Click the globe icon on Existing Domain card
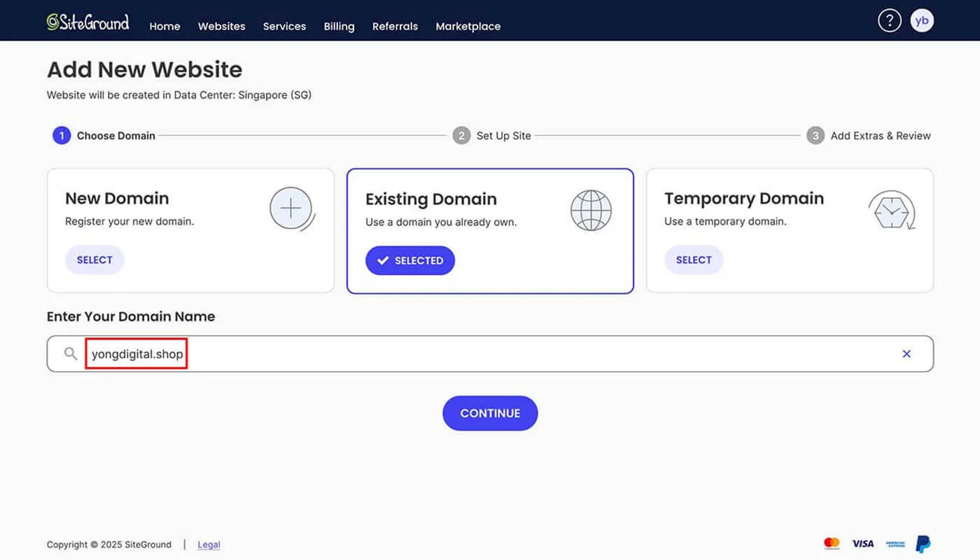The height and width of the screenshot is (560, 980). click(x=591, y=209)
